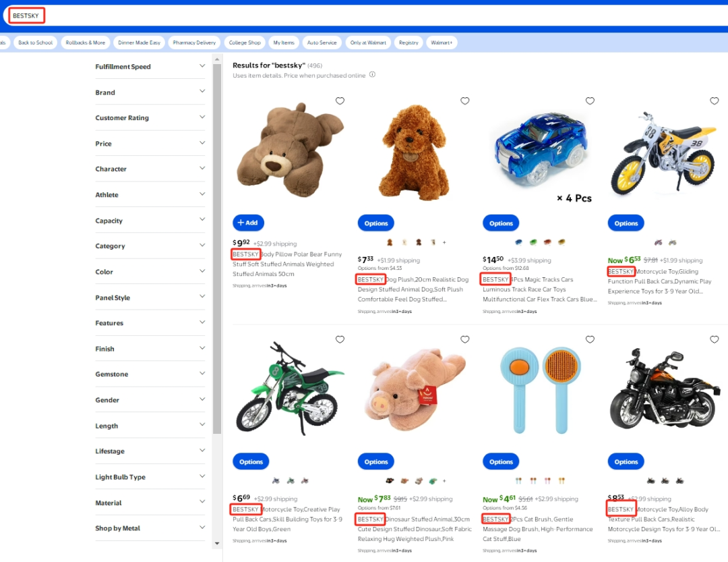Favorite the polar bear body pillow
Viewport: 728px width, 562px height.
pos(340,101)
